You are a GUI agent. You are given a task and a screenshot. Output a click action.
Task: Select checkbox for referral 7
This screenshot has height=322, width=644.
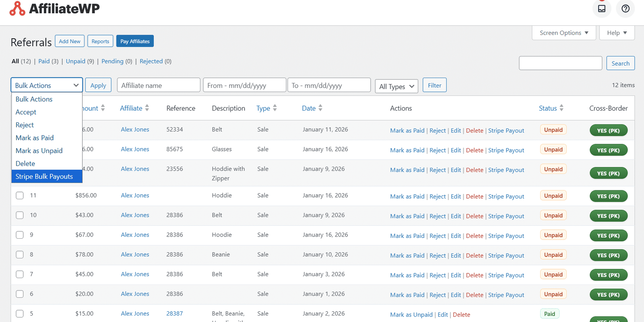20,275
